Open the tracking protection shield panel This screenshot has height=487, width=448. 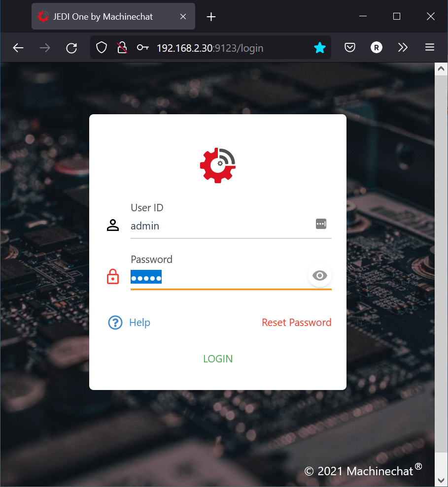102,48
